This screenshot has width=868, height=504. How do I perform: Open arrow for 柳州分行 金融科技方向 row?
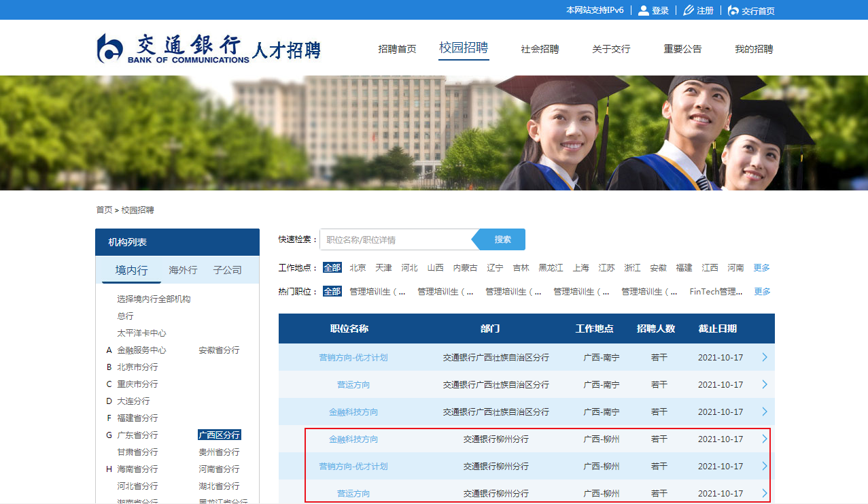[x=765, y=439]
